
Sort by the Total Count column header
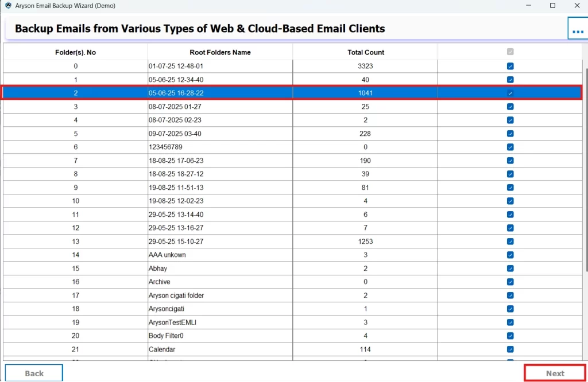point(365,52)
